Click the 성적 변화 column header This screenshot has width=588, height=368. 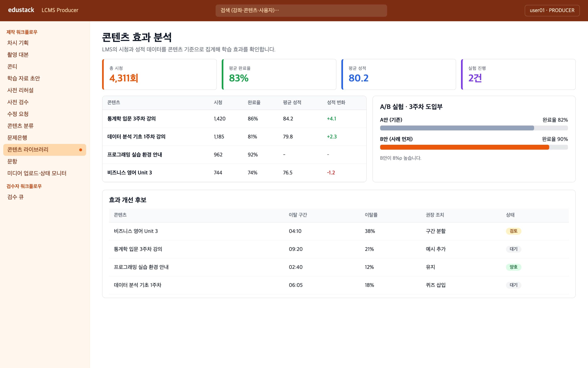click(x=336, y=102)
